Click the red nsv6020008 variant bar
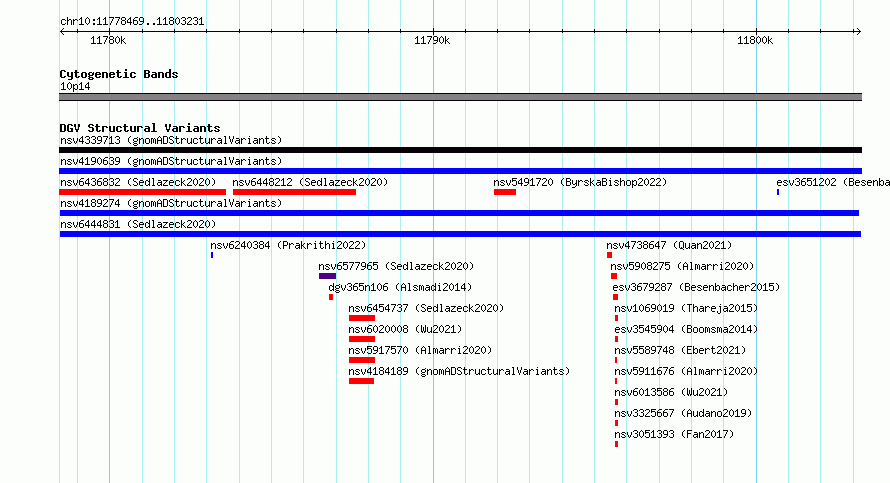 (x=362, y=339)
